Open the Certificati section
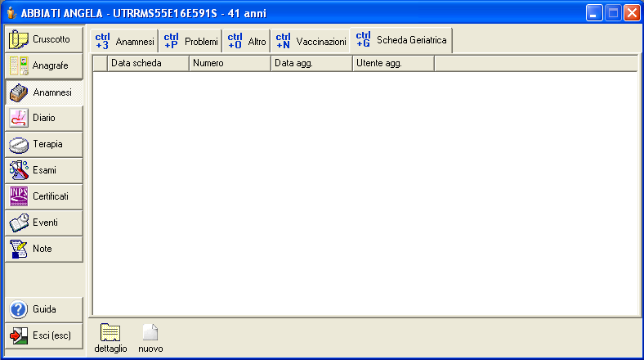Screen dimensions: 644x360 coord(44,196)
